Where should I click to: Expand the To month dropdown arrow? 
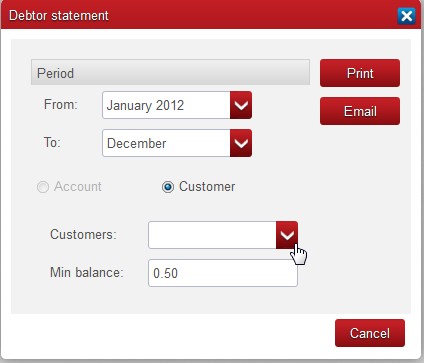tap(241, 143)
